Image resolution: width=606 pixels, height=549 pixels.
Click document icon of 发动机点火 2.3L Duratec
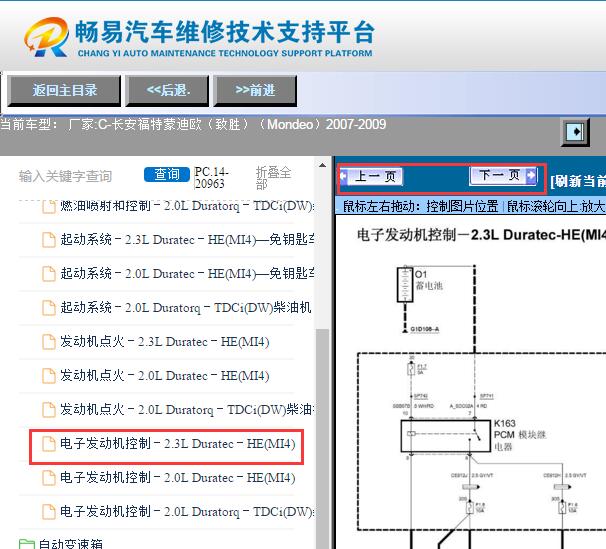(49, 342)
